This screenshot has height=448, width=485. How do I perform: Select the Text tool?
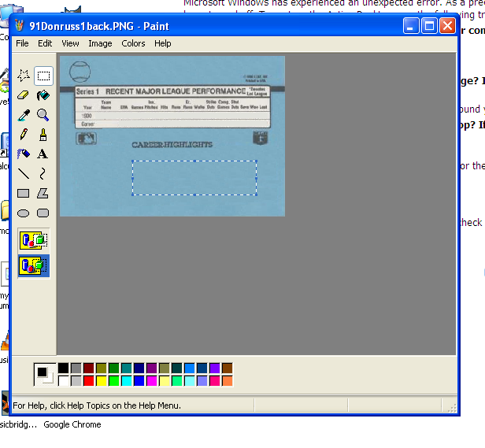tap(43, 154)
